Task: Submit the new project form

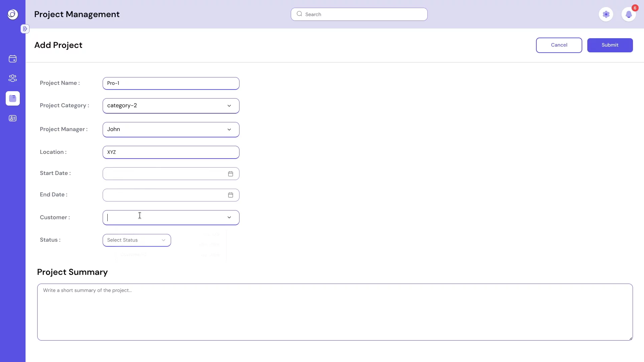Action: 610,45
